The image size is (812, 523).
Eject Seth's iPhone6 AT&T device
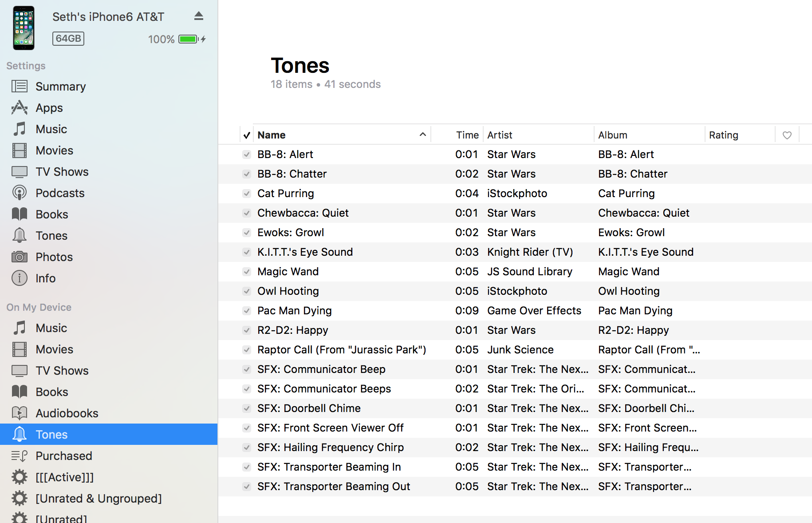[199, 16]
